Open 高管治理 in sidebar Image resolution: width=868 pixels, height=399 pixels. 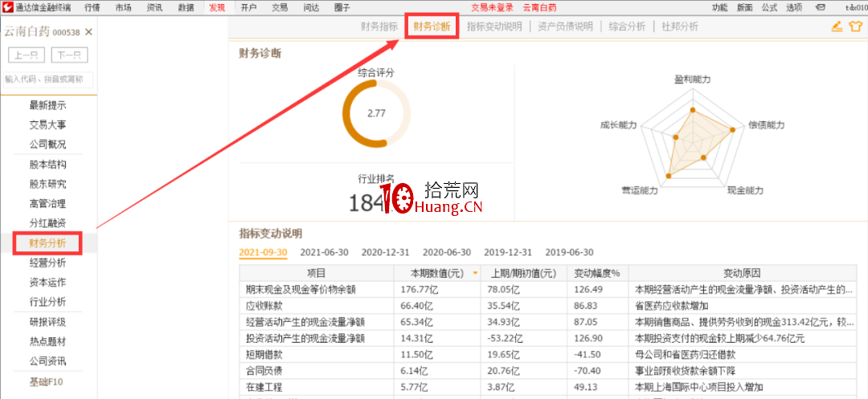[48, 203]
